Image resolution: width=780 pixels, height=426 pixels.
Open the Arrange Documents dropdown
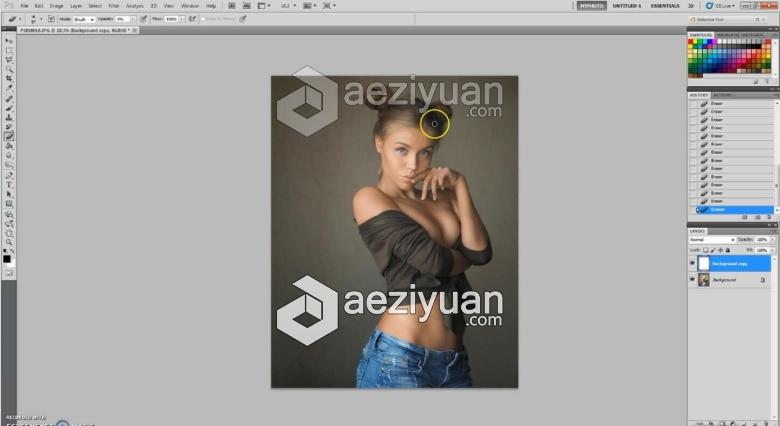[310, 6]
